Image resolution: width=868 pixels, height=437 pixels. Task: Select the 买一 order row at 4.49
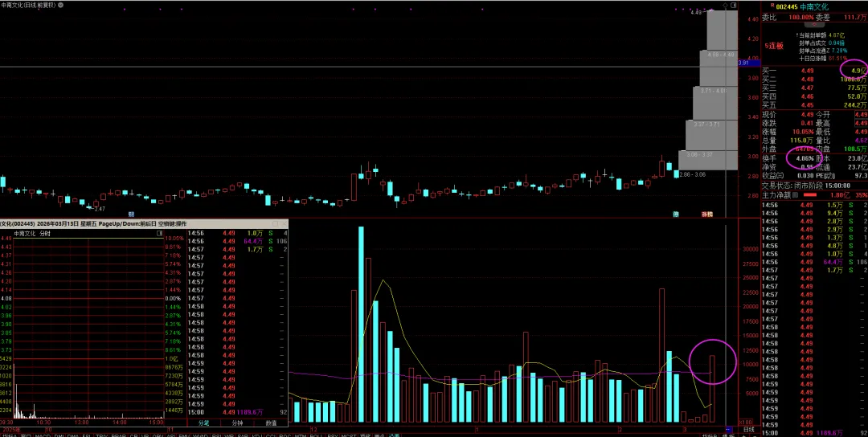[815, 71]
